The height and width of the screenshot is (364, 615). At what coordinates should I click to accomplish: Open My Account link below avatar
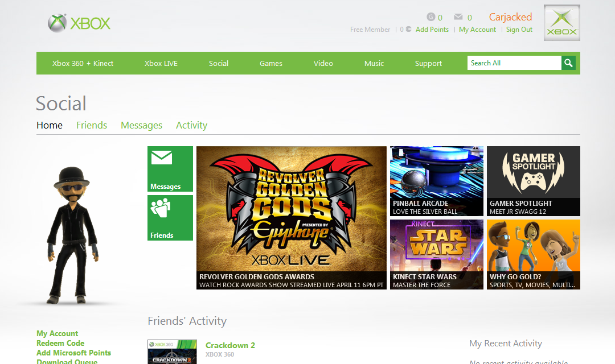click(x=58, y=333)
